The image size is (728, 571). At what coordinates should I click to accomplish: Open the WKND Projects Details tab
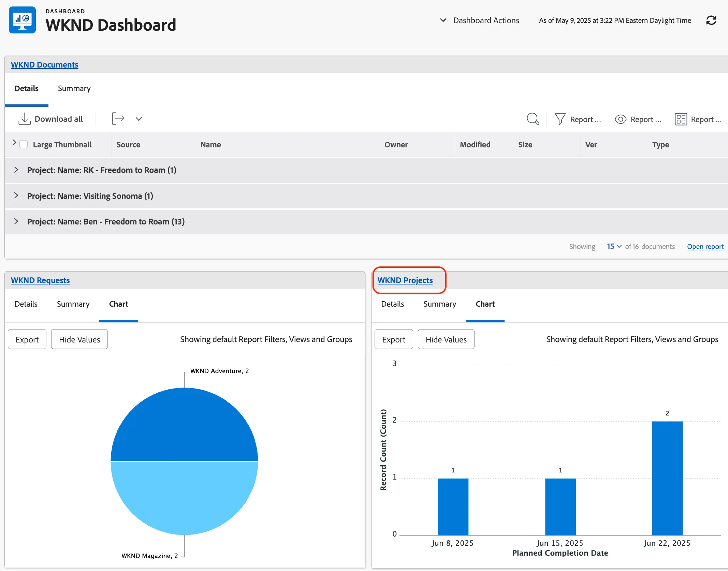click(393, 304)
